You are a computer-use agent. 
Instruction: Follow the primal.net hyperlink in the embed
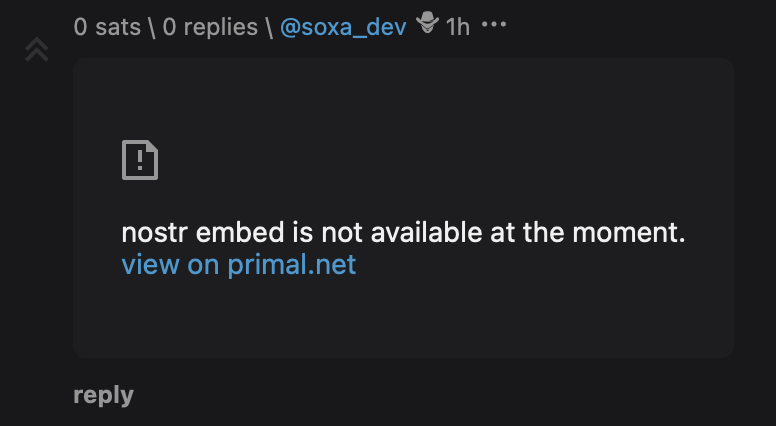[x=239, y=264]
